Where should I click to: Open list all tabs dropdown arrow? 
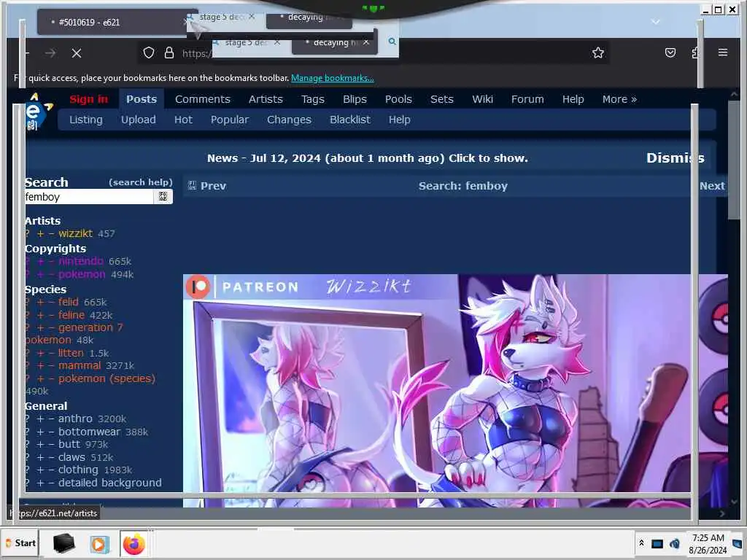[656, 21]
